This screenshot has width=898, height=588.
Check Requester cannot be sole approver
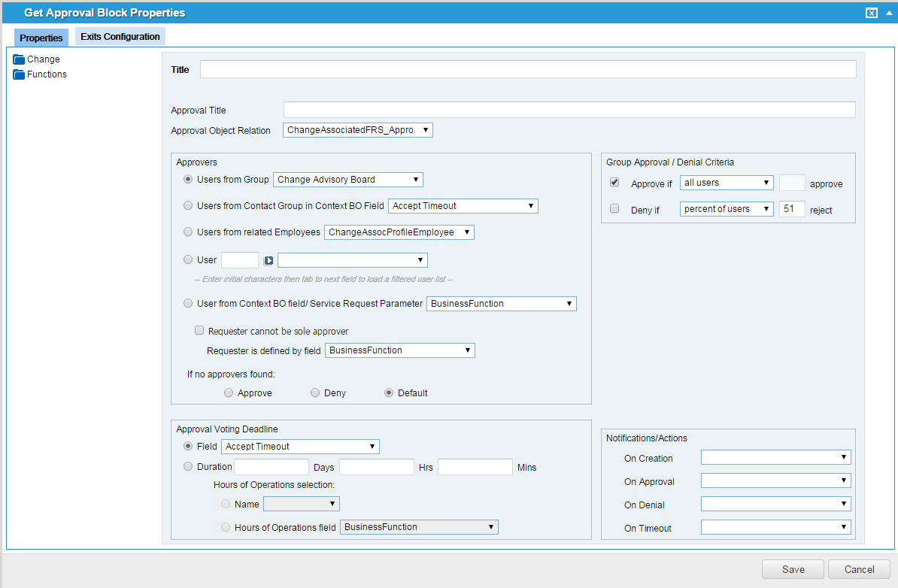199,330
